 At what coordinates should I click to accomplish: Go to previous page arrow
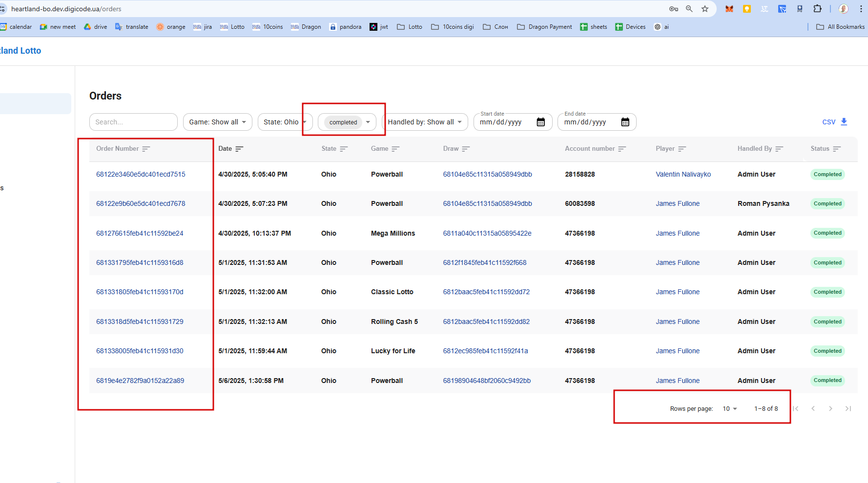click(x=813, y=408)
